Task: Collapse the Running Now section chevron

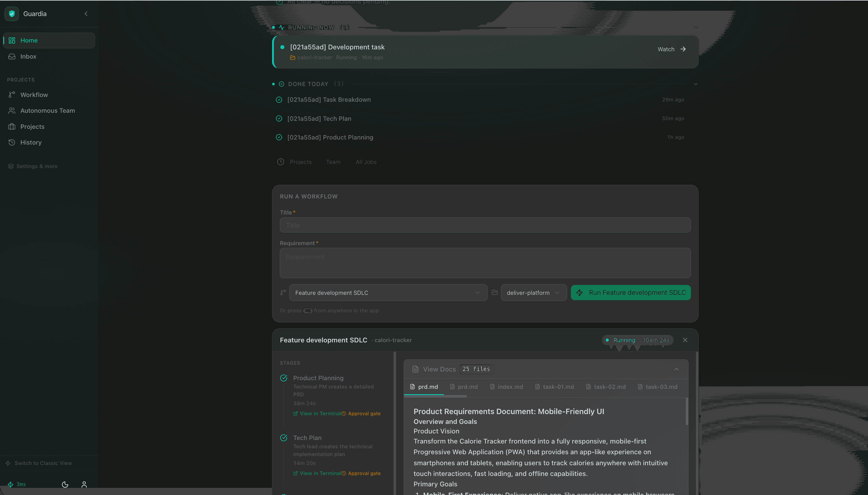Action: (x=696, y=28)
